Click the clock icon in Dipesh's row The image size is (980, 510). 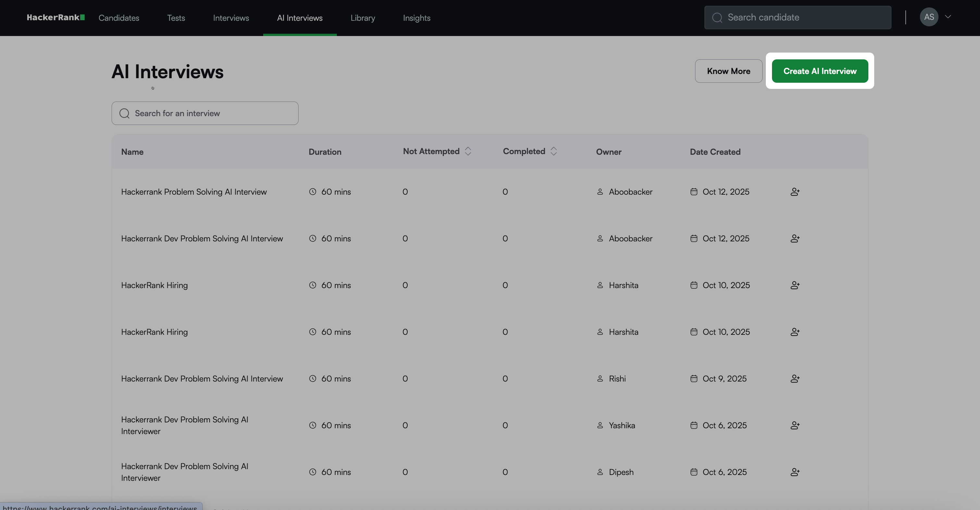pyautogui.click(x=313, y=472)
